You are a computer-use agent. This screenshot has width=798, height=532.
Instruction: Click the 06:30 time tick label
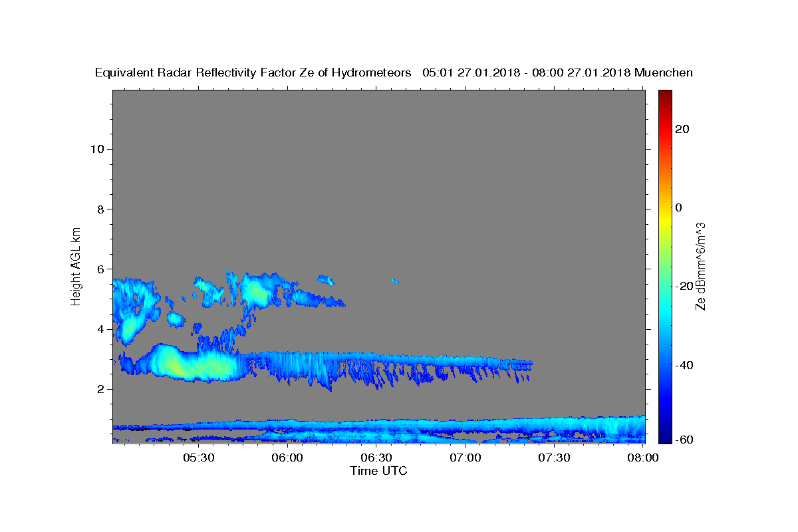coord(376,458)
